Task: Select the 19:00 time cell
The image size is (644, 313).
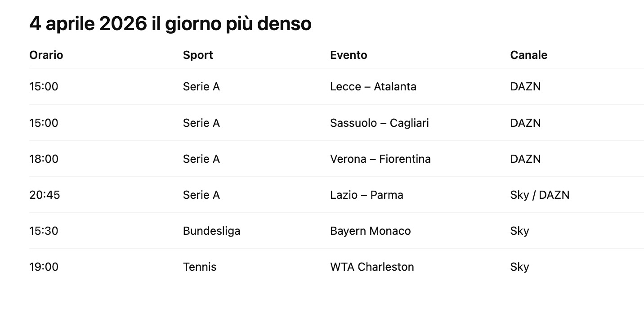Action: [x=44, y=267]
